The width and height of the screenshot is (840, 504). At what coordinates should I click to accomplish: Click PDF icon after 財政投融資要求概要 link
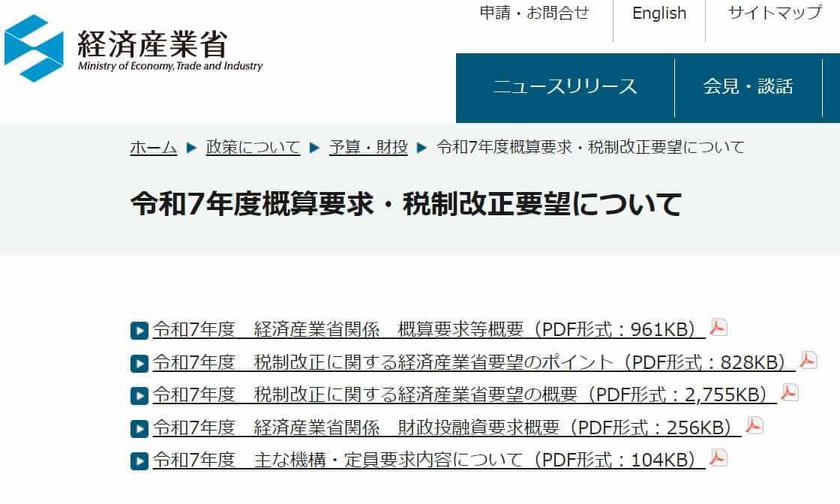point(754,425)
